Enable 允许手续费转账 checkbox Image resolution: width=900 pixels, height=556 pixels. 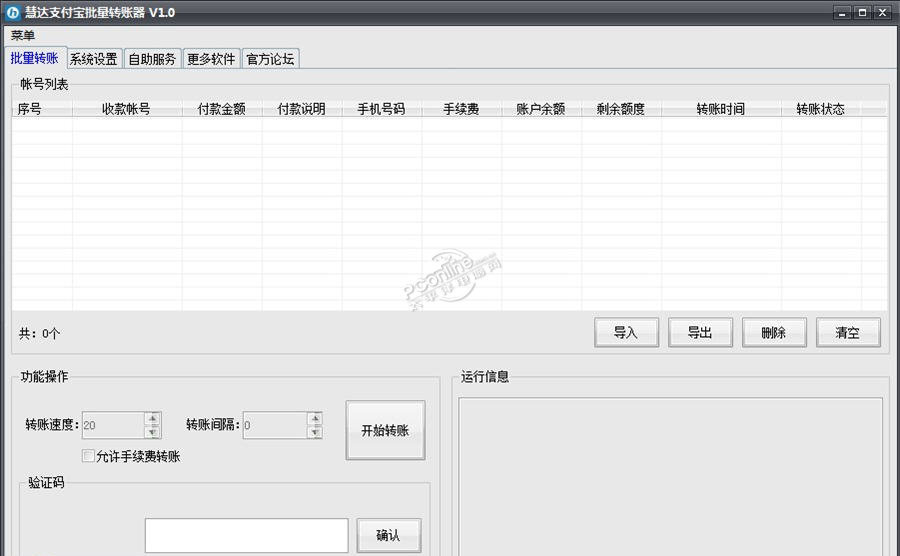88,456
